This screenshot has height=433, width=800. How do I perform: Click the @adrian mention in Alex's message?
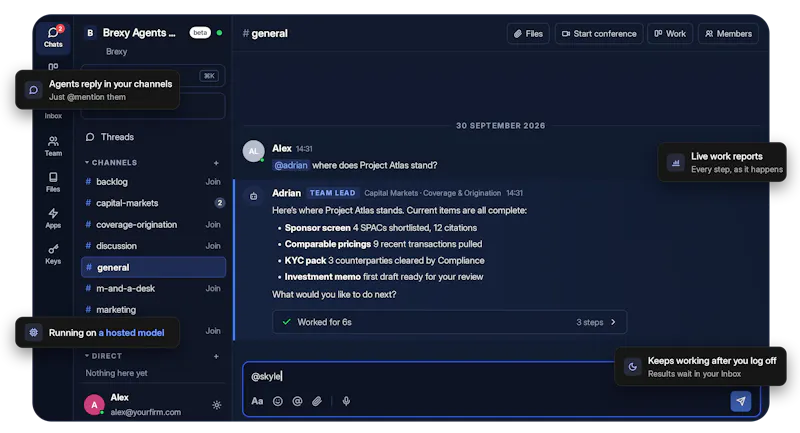pyautogui.click(x=291, y=165)
